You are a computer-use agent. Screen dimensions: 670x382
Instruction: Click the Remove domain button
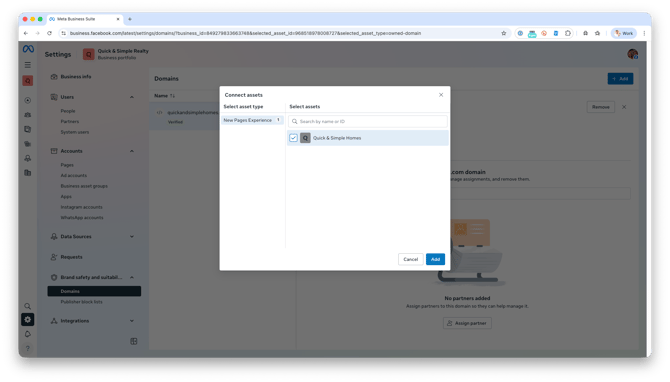(600, 107)
